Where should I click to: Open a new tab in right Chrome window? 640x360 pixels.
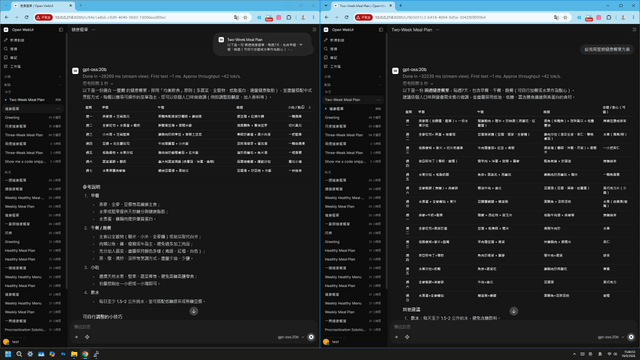click(400, 6)
